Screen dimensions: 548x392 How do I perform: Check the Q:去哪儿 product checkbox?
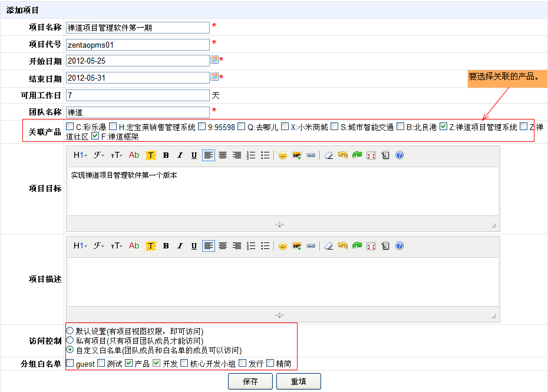[241, 127]
